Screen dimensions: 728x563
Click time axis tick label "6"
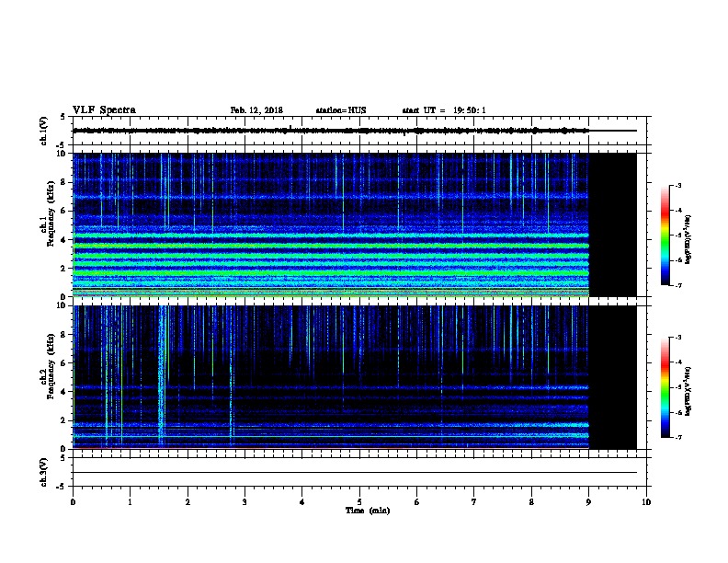(417, 502)
